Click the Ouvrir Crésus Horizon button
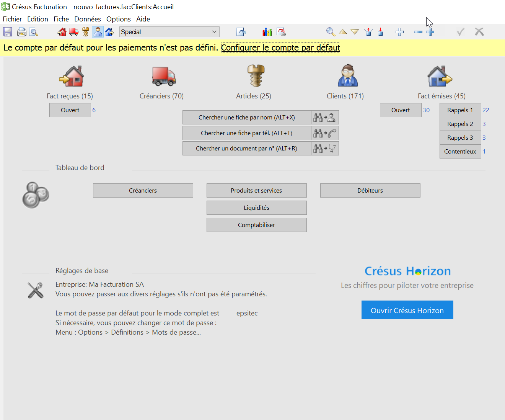The height and width of the screenshot is (420, 505). pos(407,310)
